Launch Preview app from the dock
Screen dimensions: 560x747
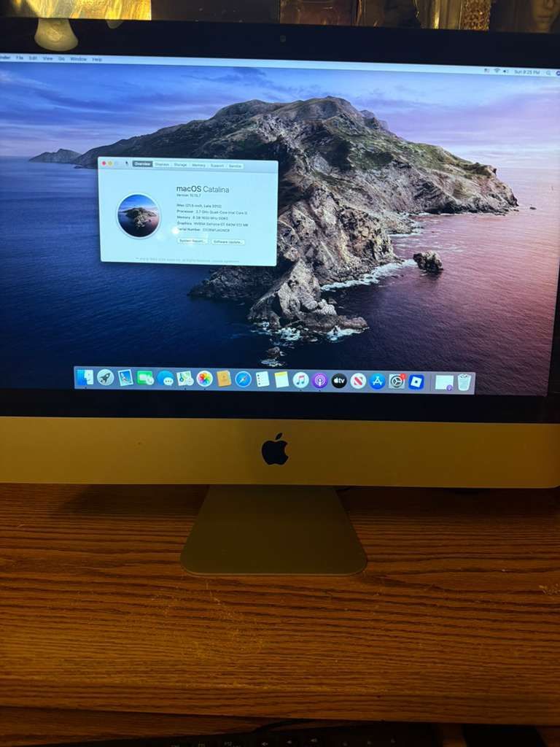point(125,378)
